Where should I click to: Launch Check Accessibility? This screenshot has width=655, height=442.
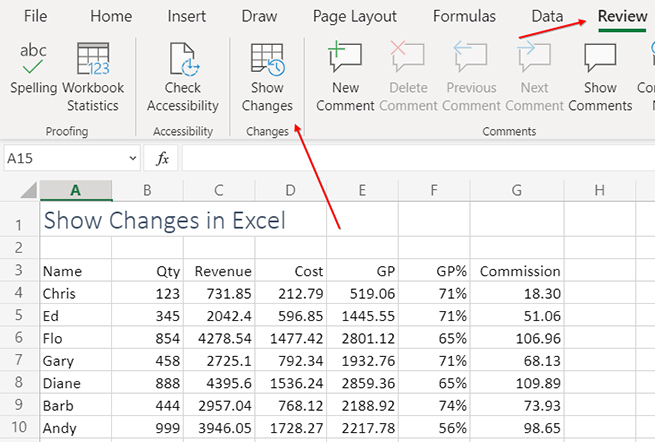[183, 77]
